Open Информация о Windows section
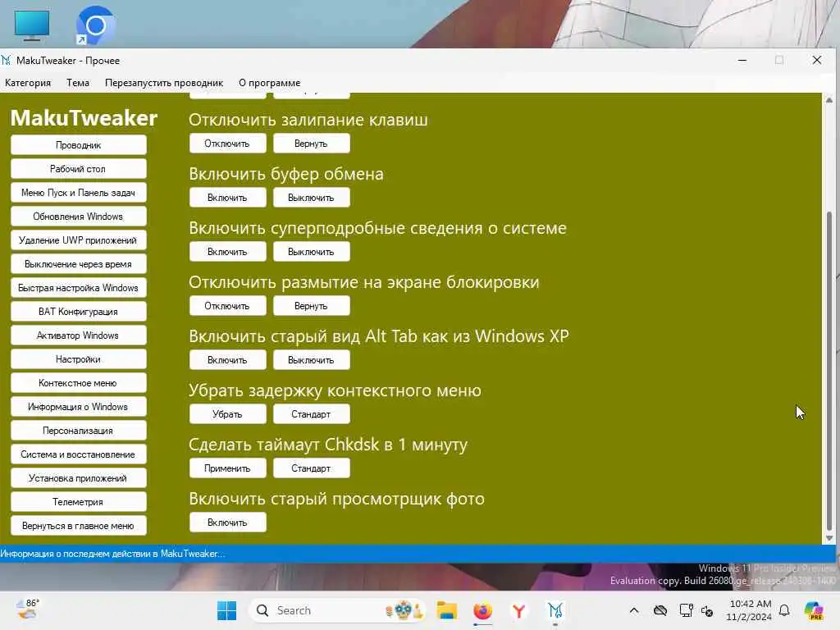Screen dimensions: 840x630 78,407
